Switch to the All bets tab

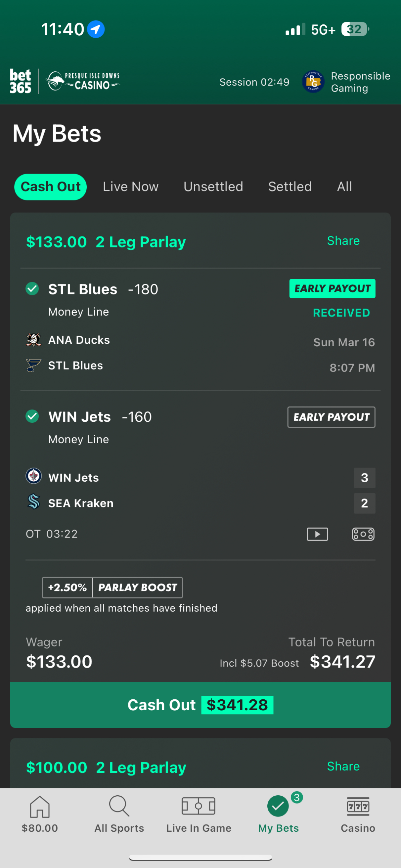point(344,187)
